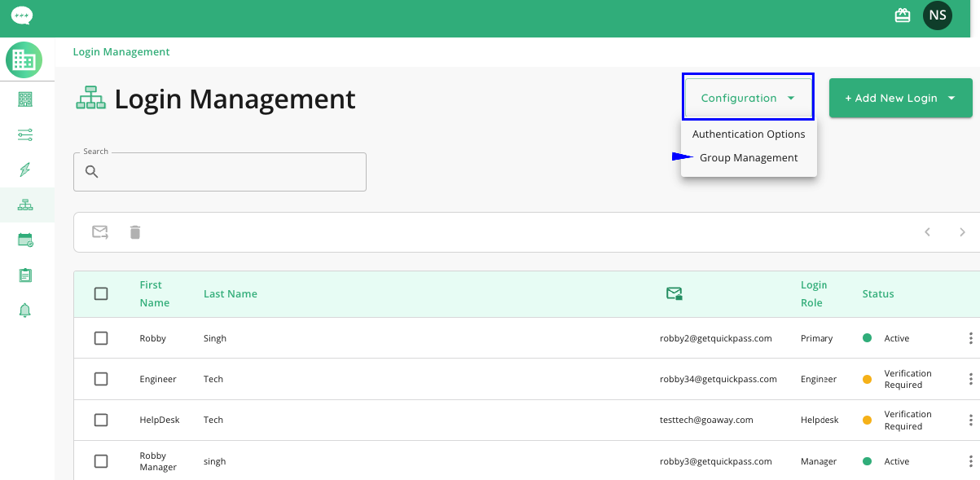Screen dimensions: 980x480
Task: Select Group Management from the menu
Action: point(749,158)
